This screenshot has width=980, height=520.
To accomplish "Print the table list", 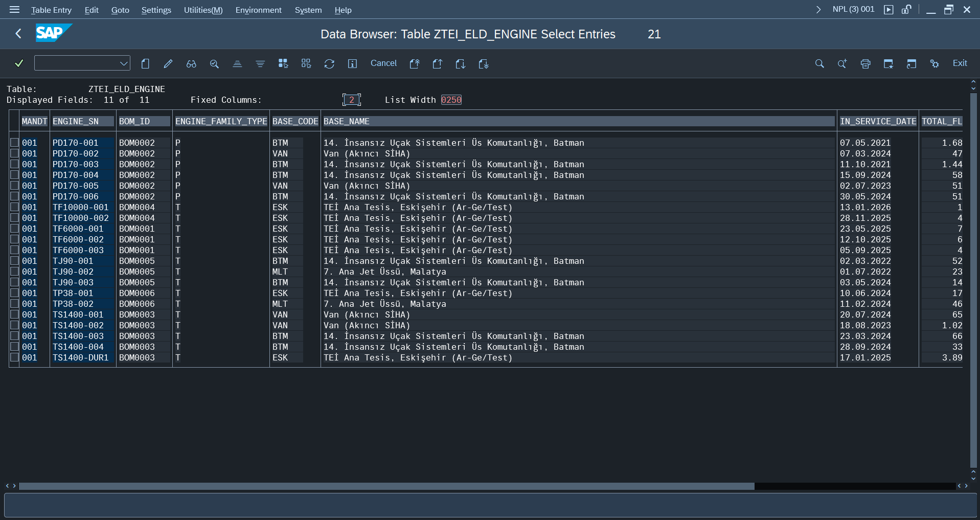I will point(865,63).
